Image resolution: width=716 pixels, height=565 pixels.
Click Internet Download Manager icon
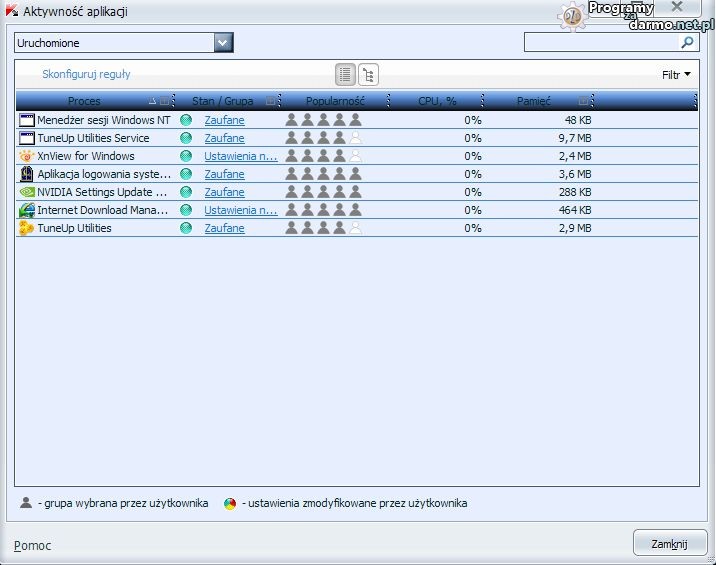[x=27, y=210]
